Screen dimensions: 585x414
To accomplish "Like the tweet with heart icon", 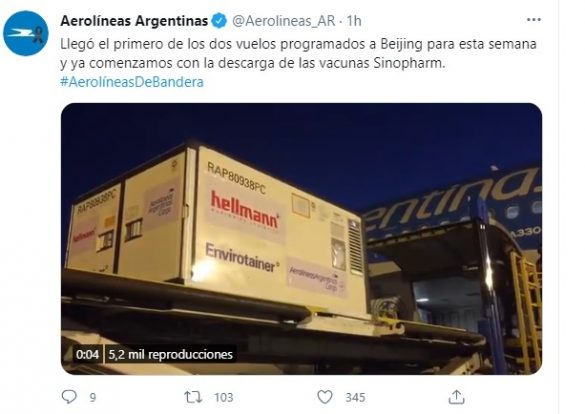I will pyautogui.click(x=325, y=397).
